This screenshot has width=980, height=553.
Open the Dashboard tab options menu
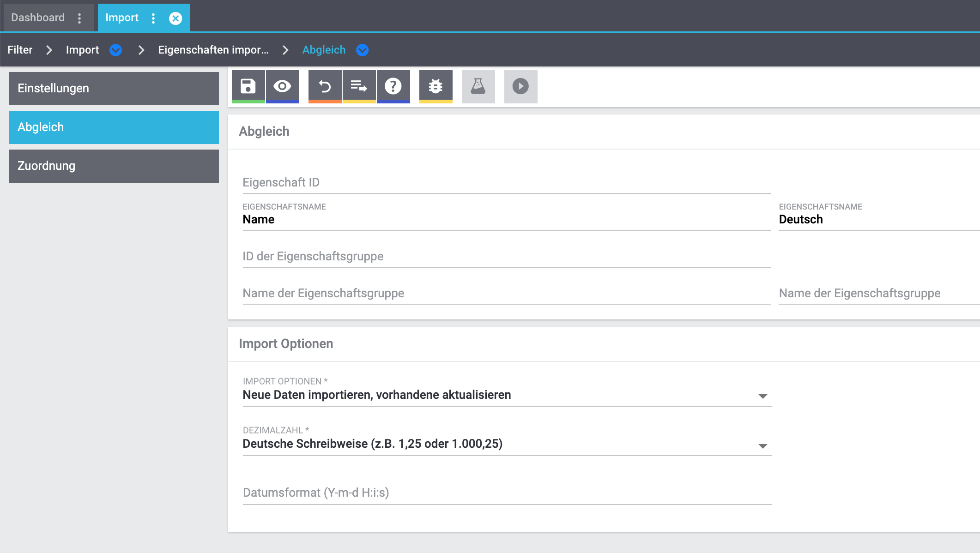point(79,18)
